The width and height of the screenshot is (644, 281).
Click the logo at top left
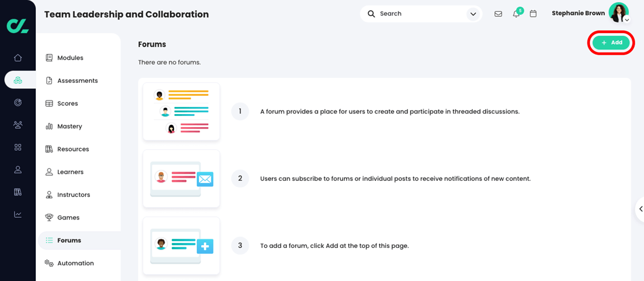(17, 25)
